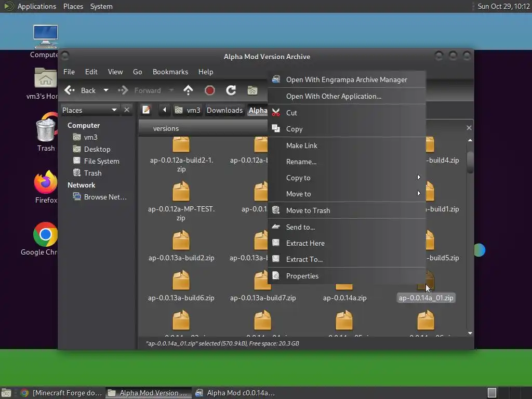Select the ap-0.0.13a-build2.zip archive icon

tap(181, 240)
